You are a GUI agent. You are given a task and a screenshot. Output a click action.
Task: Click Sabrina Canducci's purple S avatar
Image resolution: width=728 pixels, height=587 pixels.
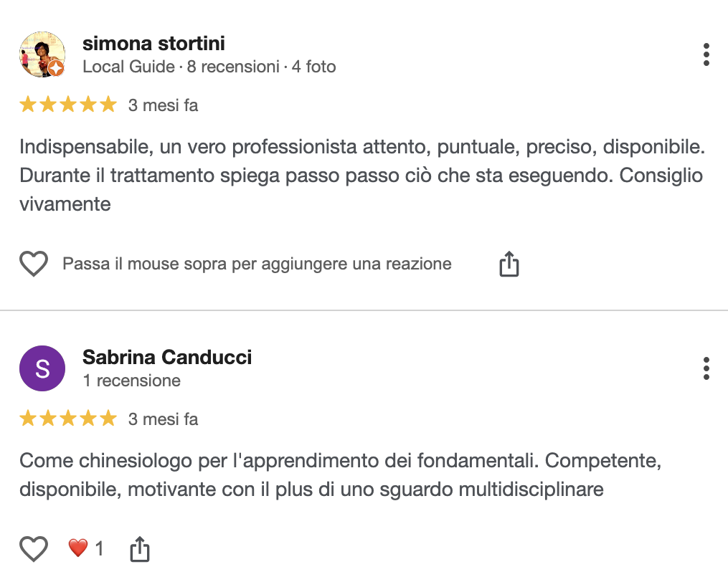pyautogui.click(x=42, y=368)
